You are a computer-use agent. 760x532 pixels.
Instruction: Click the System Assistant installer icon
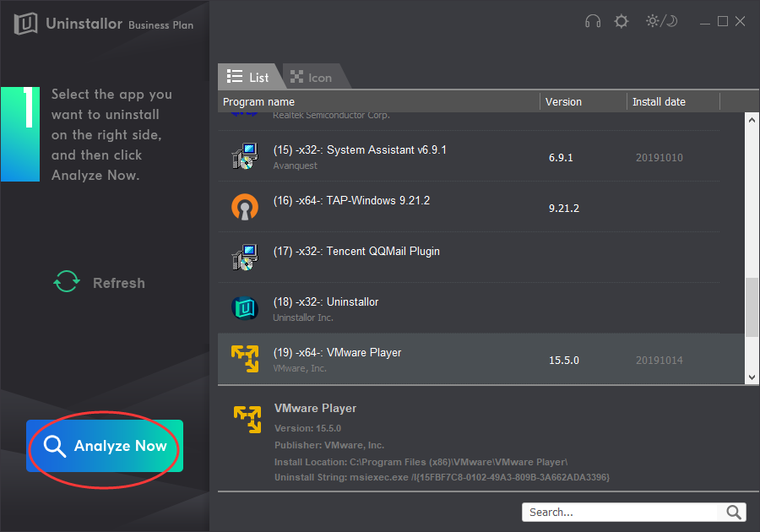pyautogui.click(x=245, y=156)
